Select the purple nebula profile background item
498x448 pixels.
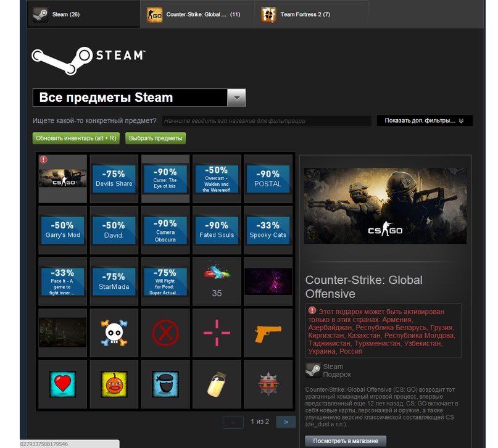tap(268, 281)
